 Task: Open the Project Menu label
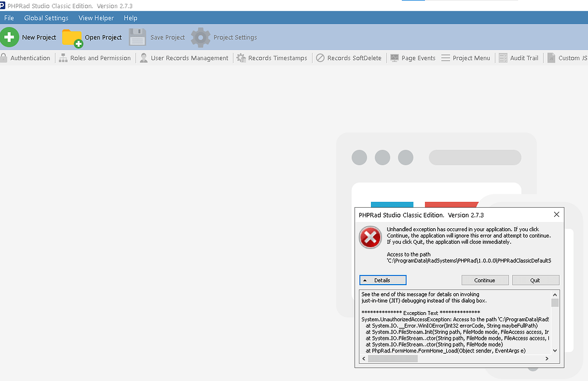tap(471, 58)
